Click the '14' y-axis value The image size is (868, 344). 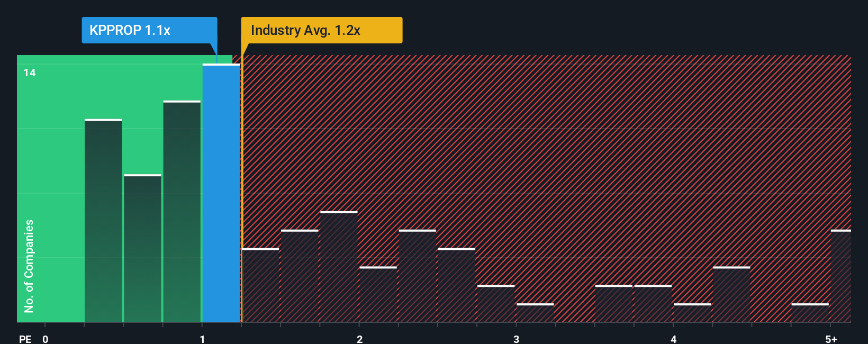click(30, 73)
